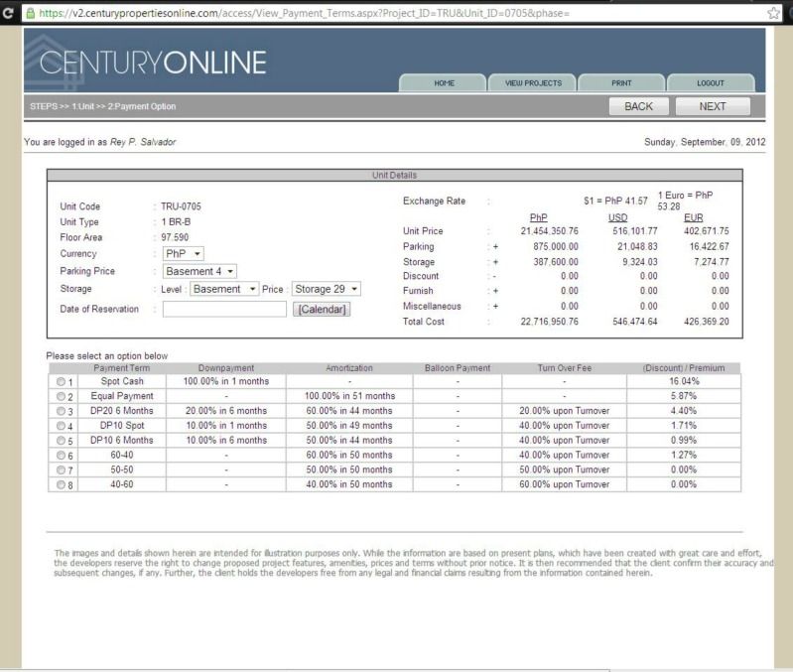The image size is (793, 672).
Task: Expand Parking Price Basement 4 dropdown
Action: [199, 271]
